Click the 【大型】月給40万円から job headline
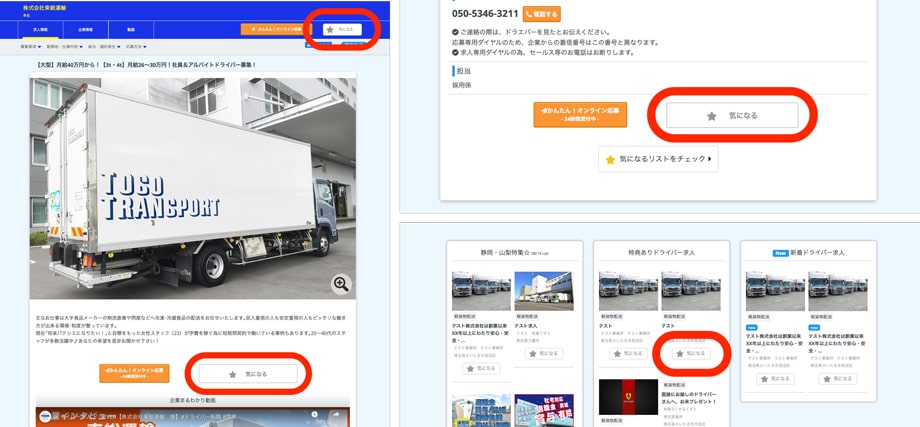 (147, 65)
